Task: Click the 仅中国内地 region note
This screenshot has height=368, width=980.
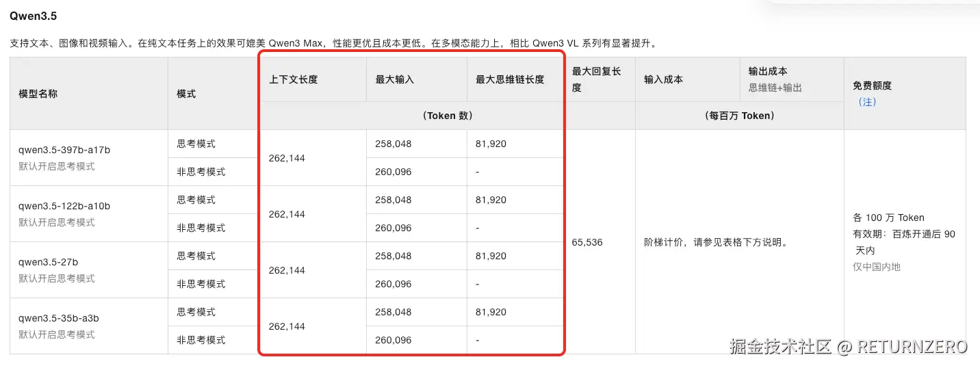Action: [877, 267]
